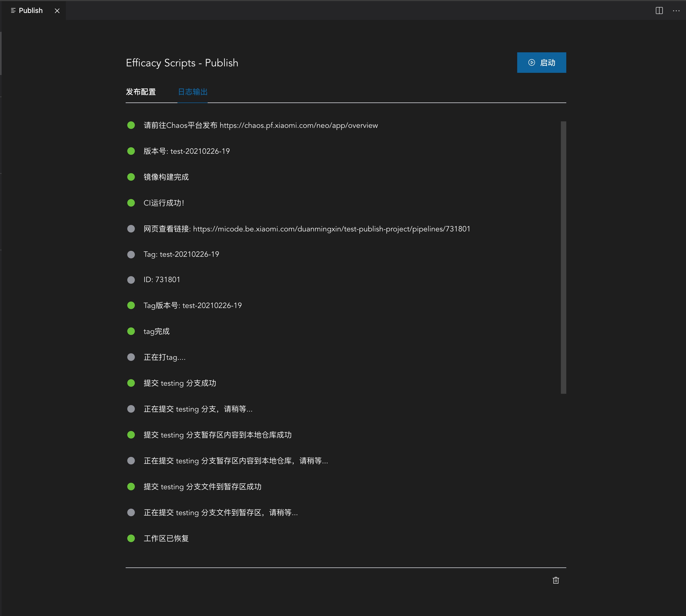Select the 日志输出 tab
Image resolution: width=686 pixels, height=616 pixels.
193,92
